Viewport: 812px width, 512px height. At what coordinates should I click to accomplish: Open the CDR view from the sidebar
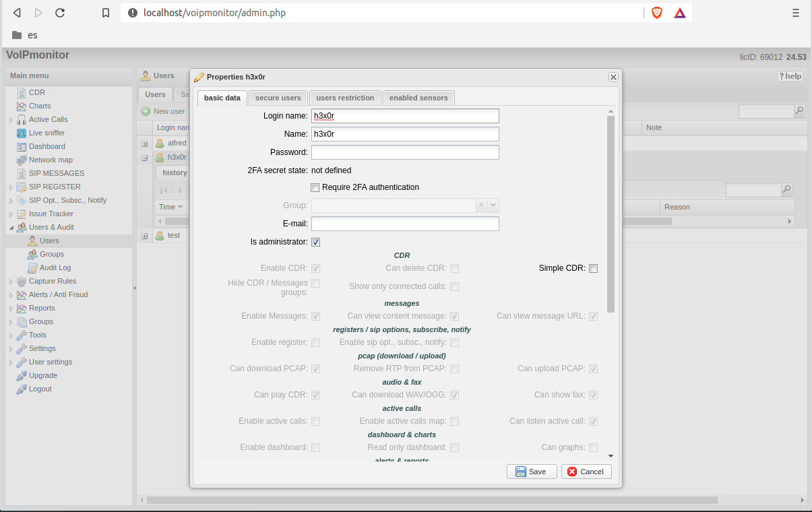pos(38,92)
